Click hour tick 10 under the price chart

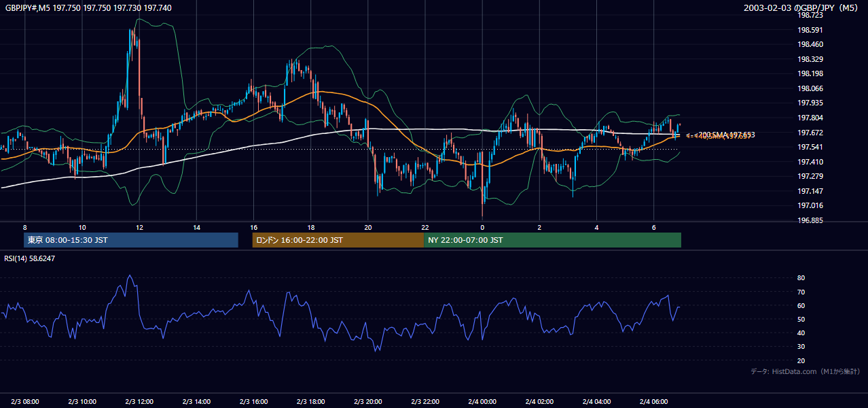click(82, 227)
